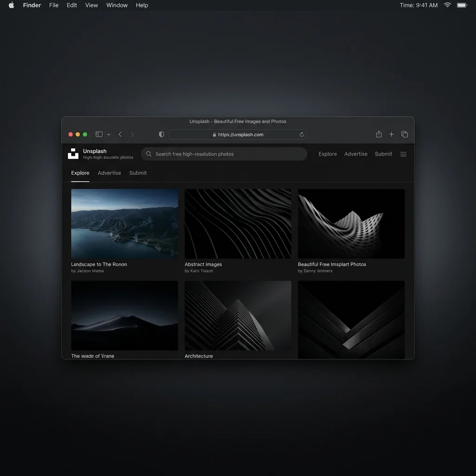The height and width of the screenshot is (476, 476).
Task: Select the Advertise tab
Action: point(109,173)
